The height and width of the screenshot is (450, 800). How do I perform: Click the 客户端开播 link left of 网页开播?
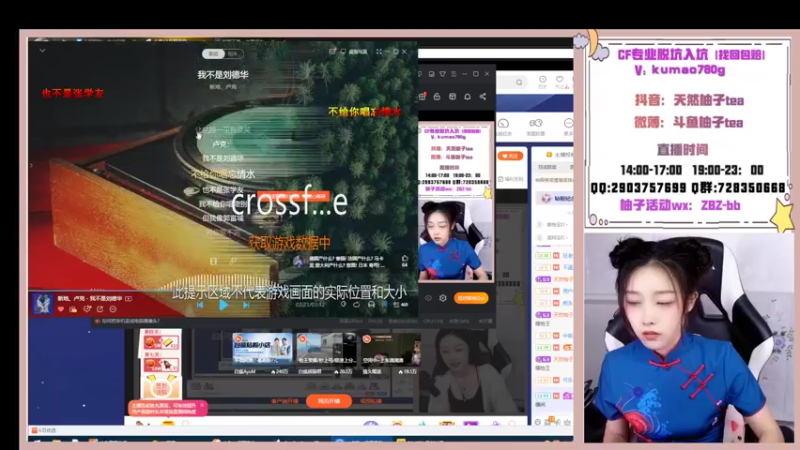tap(284, 401)
